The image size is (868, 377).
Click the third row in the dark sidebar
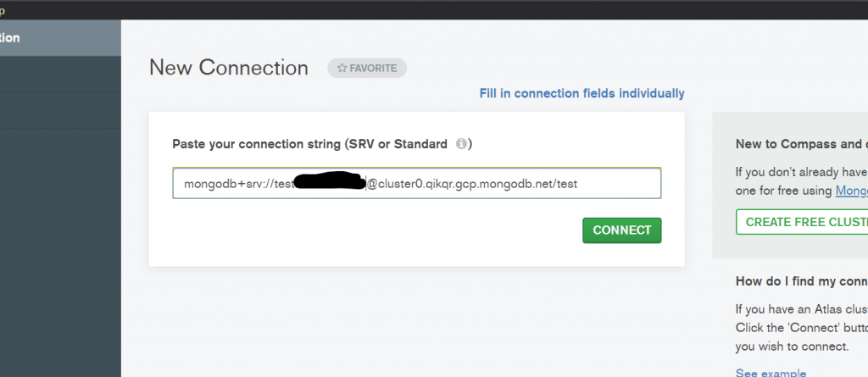(x=59, y=109)
